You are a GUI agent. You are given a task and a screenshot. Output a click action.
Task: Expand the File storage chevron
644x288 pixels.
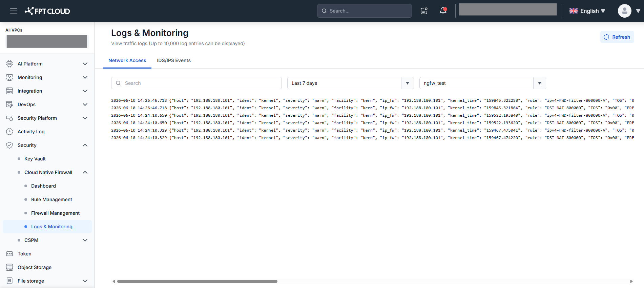pyautogui.click(x=85, y=281)
